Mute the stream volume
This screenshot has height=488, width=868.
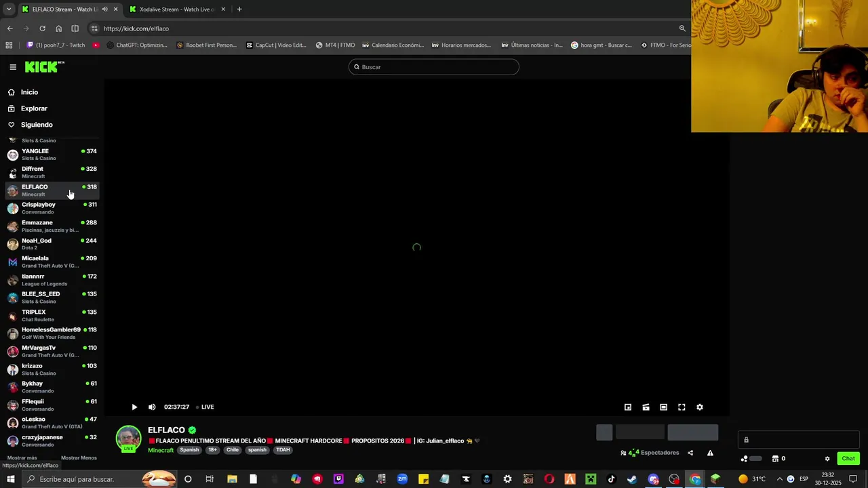[152, 407]
